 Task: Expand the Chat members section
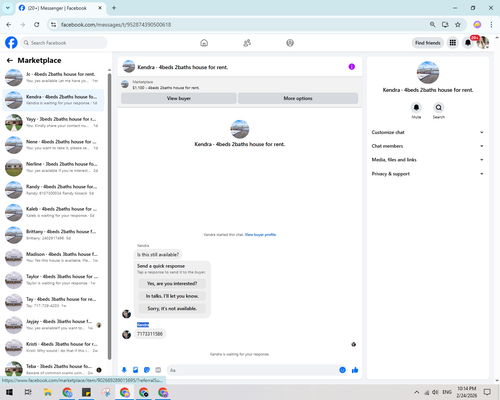428,146
